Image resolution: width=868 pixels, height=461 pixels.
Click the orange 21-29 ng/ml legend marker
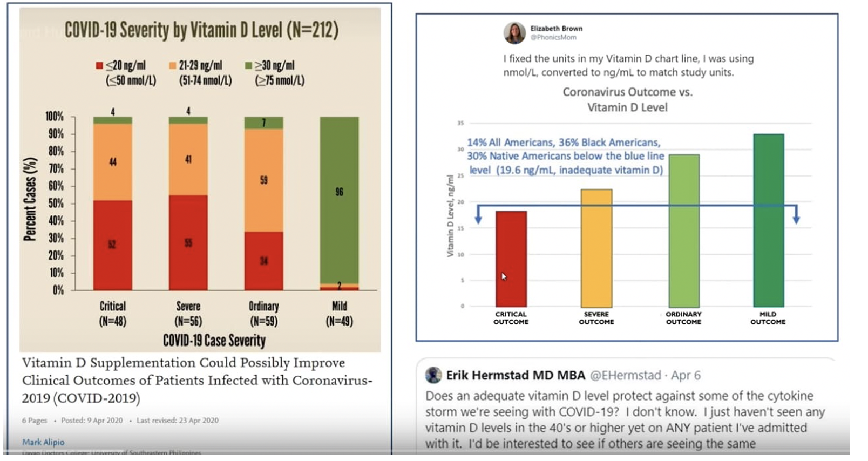pos(172,66)
